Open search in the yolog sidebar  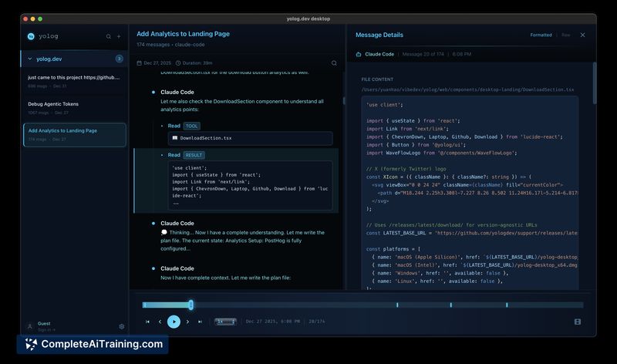108,36
